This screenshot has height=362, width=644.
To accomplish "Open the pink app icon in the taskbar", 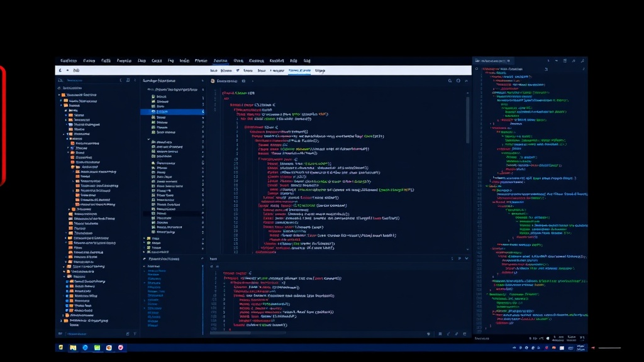I will pyautogui.click(x=121, y=348).
